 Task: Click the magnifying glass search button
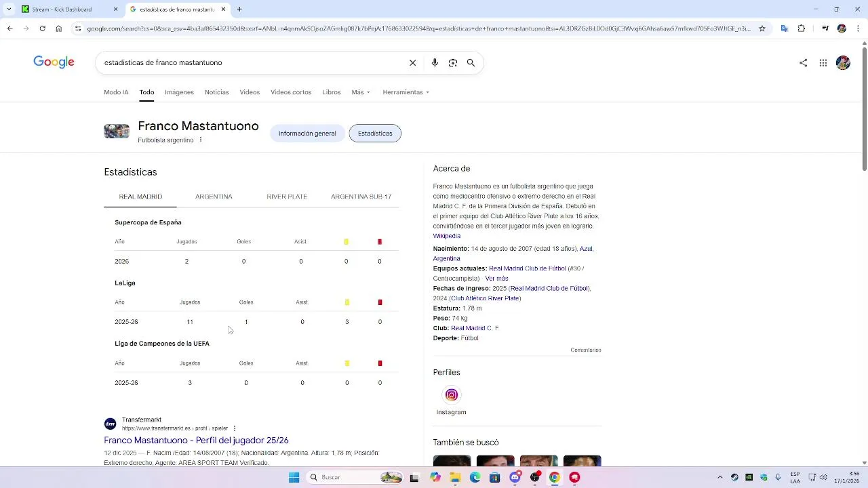(471, 62)
